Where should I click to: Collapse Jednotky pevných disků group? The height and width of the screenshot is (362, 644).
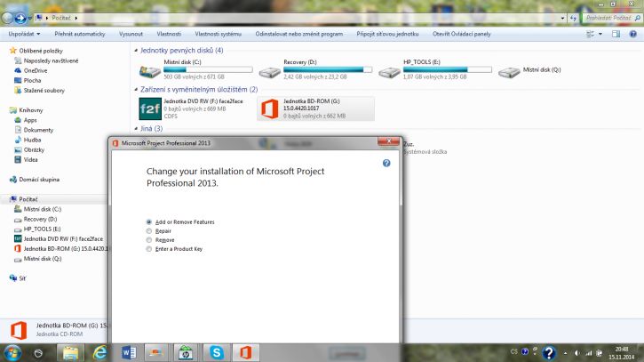pyautogui.click(x=136, y=50)
